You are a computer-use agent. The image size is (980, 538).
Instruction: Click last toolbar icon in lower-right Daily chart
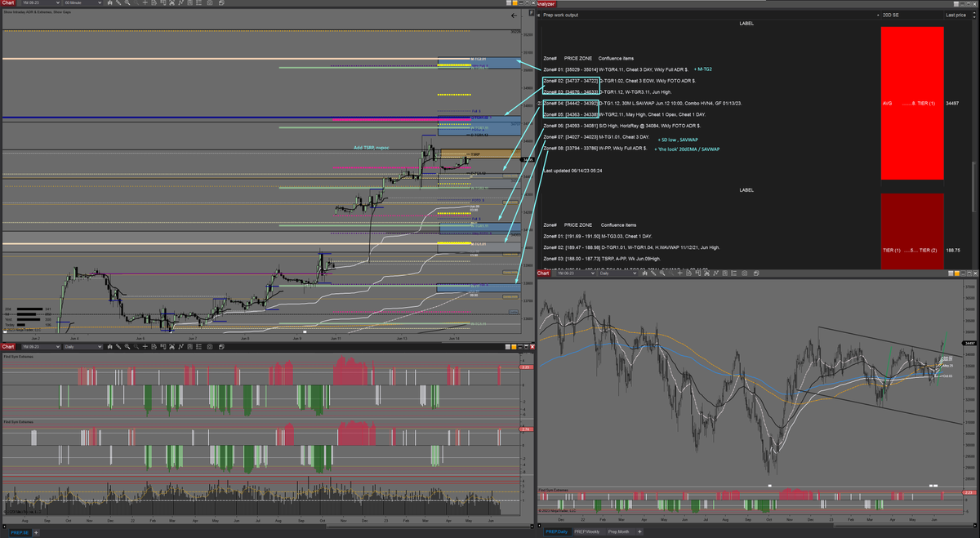point(756,273)
